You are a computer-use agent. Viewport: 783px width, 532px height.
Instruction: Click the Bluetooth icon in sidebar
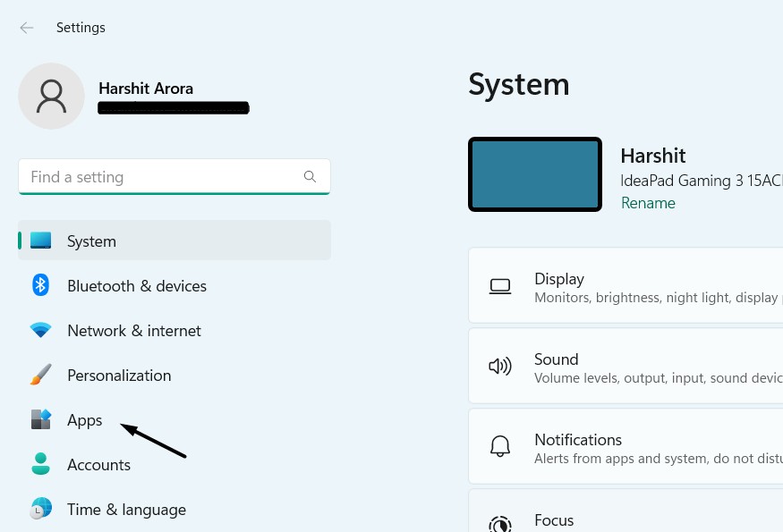[40, 285]
